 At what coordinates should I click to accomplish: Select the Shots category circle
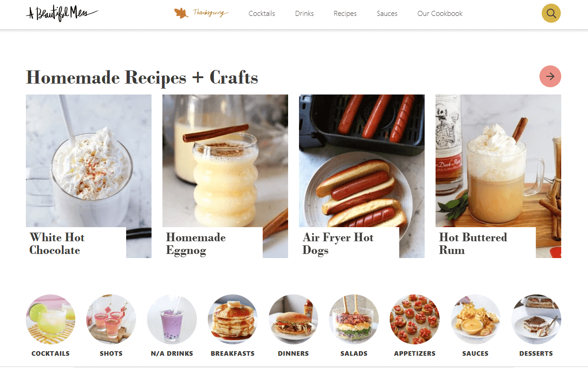[111, 319]
